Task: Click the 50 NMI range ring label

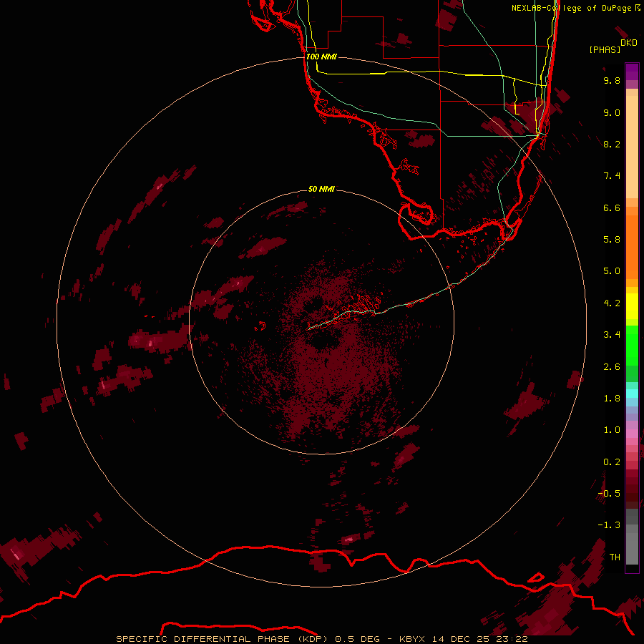Action: click(321, 189)
